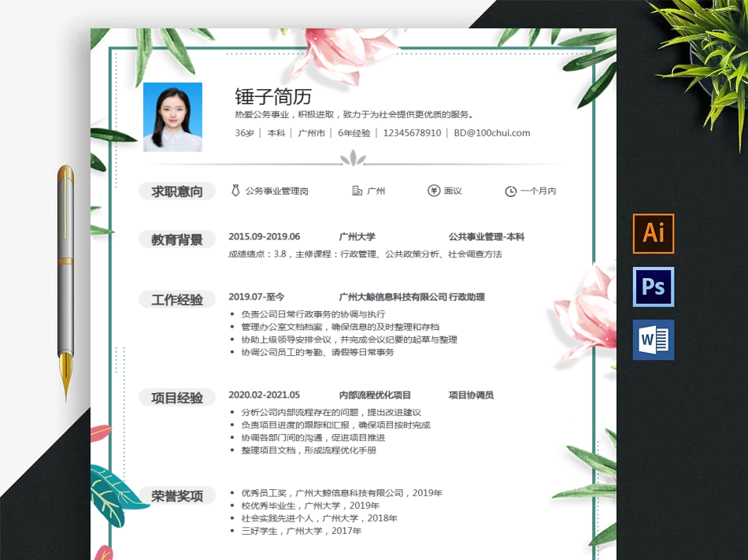Click the bold 广州大学 in education row

pyautogui.click(x=357, y=236)
